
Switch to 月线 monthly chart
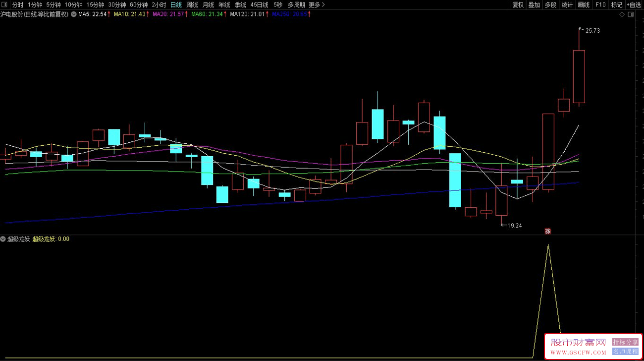(x=208, y=4)
